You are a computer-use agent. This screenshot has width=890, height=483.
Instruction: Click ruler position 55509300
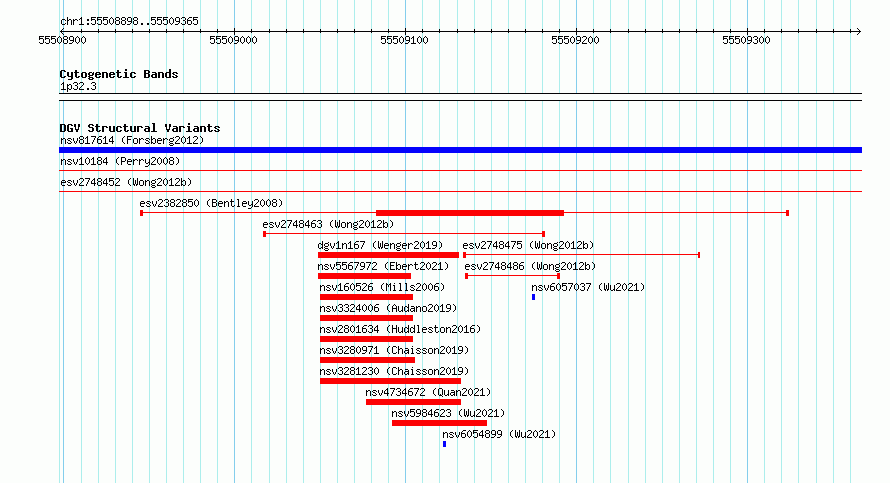746,40
